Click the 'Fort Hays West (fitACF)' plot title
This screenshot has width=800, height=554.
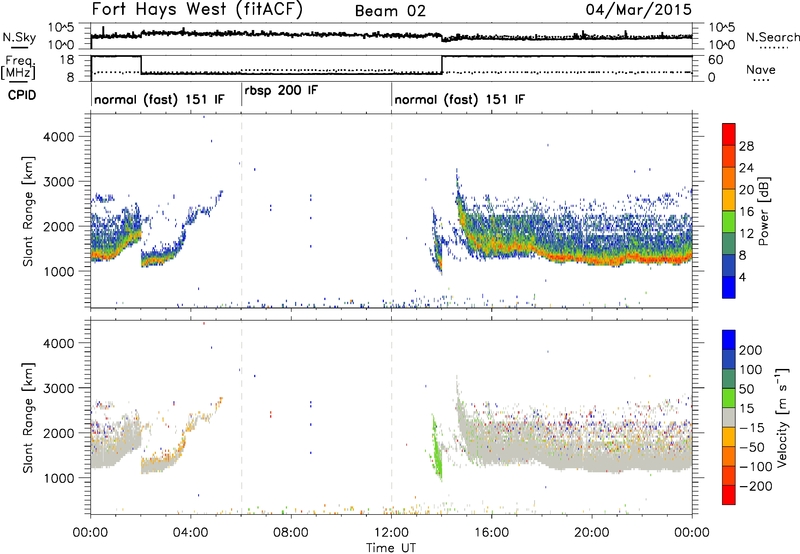pyautogui.click(x=197, y=10)
